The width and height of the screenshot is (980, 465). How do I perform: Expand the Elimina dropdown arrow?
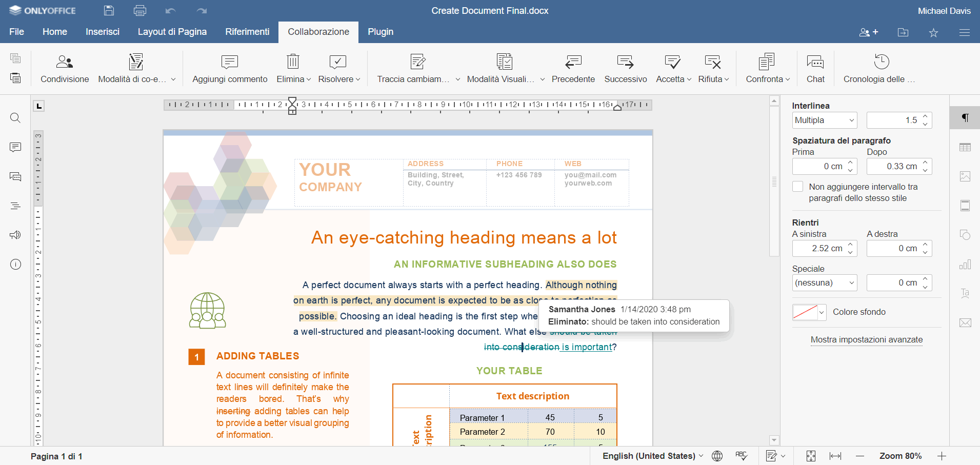308,79
